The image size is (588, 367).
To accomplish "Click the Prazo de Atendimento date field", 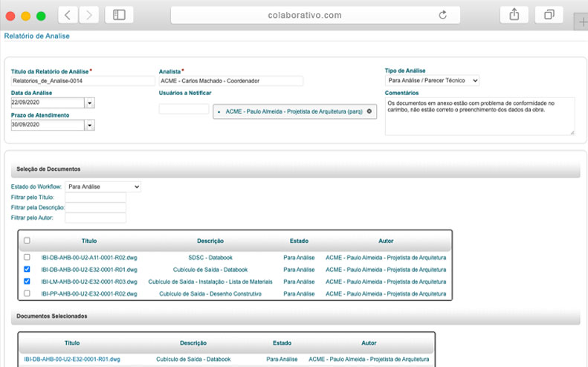I will tap(48, 125).
